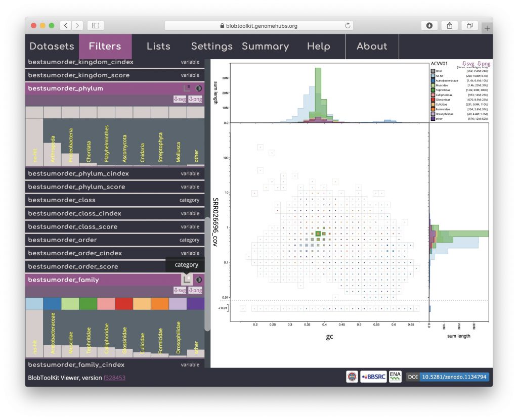Toggle Safari sidebar icon
Image resolution: width=518 pixels, height=420 pixels.
click(96, 26)
